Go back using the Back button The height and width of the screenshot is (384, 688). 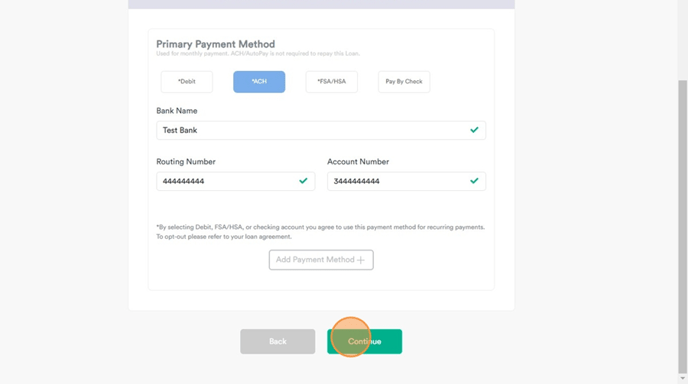coord(278,341)
